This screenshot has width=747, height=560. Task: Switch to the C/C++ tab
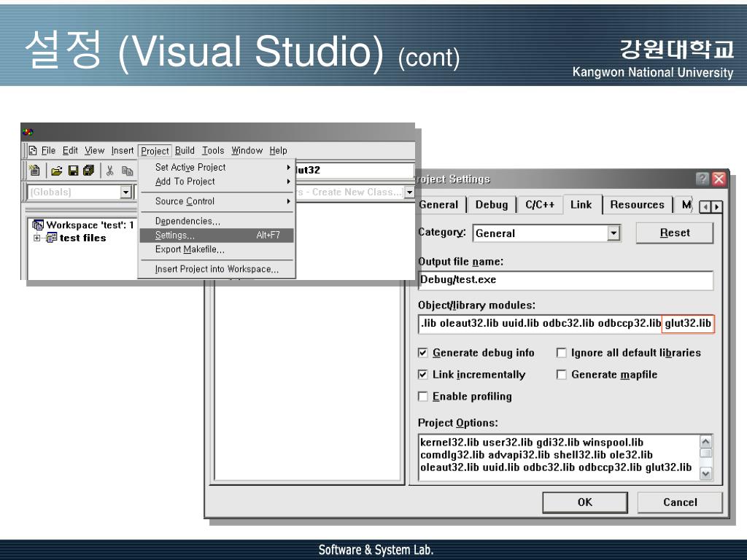(x=540, y=205)
